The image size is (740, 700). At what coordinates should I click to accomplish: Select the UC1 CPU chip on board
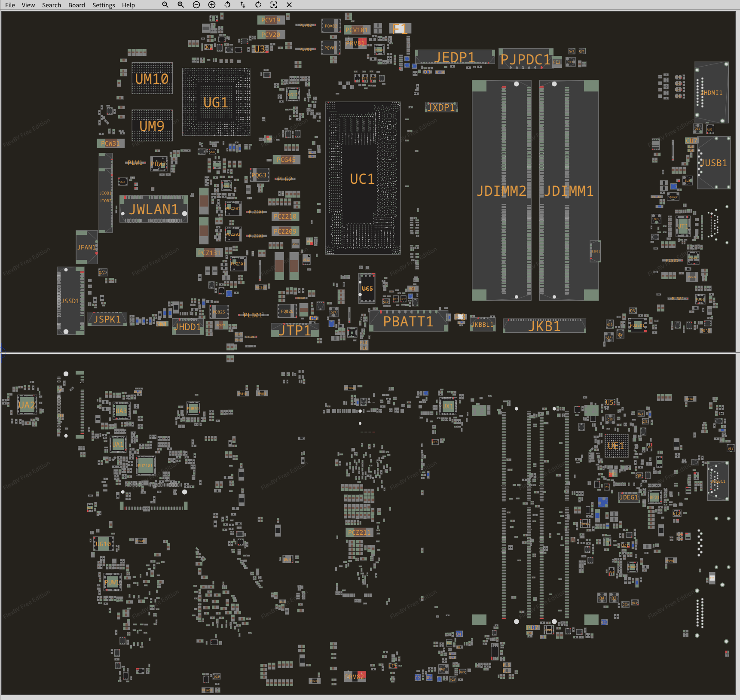pos(362,179)
